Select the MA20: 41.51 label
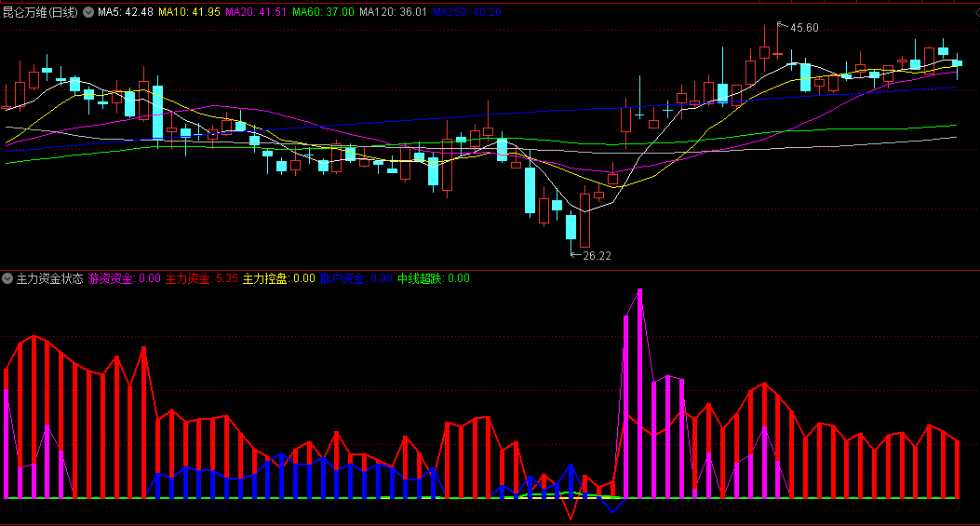Screen dimensions: 980x526 (256, 12)
